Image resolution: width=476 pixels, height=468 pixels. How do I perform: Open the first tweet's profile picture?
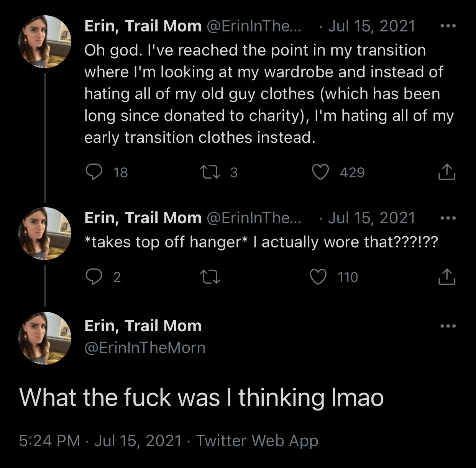click(45, 42)
